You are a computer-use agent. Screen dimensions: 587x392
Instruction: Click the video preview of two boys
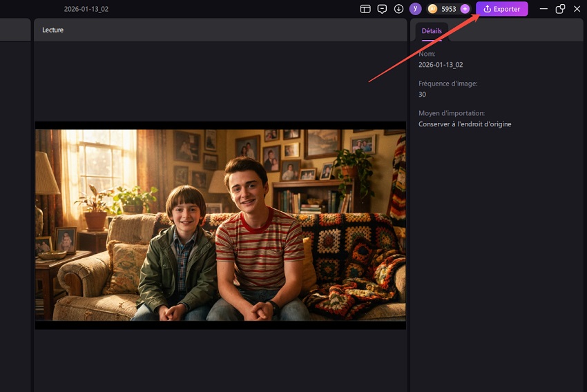pyautogui.click(x=220, y=225)
